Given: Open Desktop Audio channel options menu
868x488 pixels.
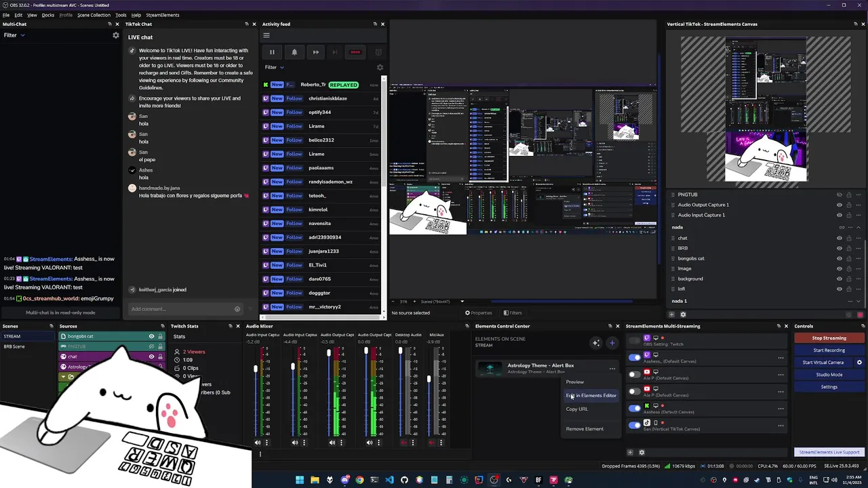Looking at the screenshot, I should (x=412, y=443).
